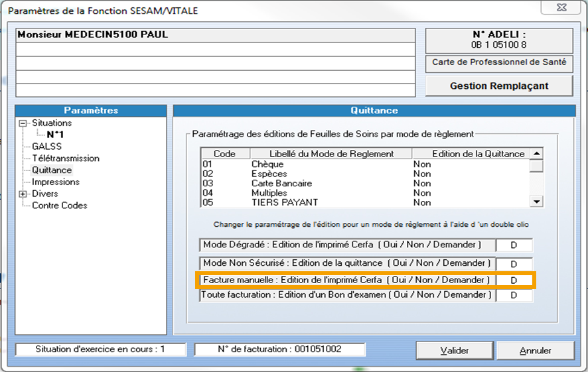
Task: Open Impressions settings in tree
Action: tap(56, 182)
